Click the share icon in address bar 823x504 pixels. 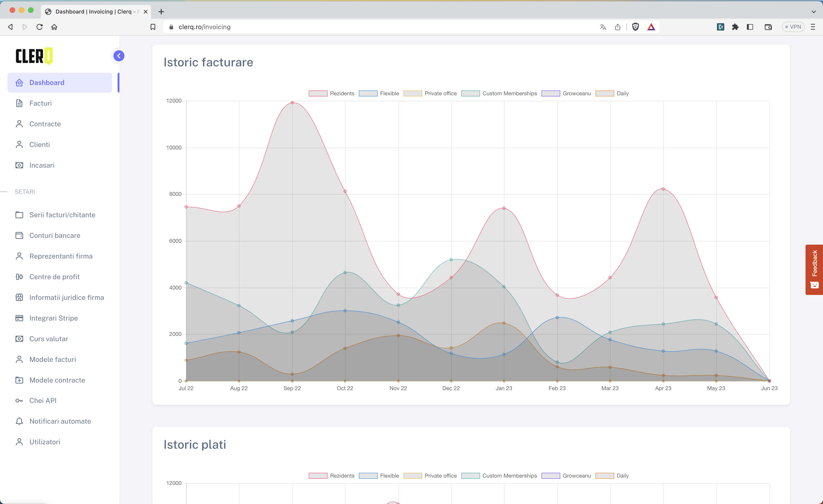pos(617,27)
